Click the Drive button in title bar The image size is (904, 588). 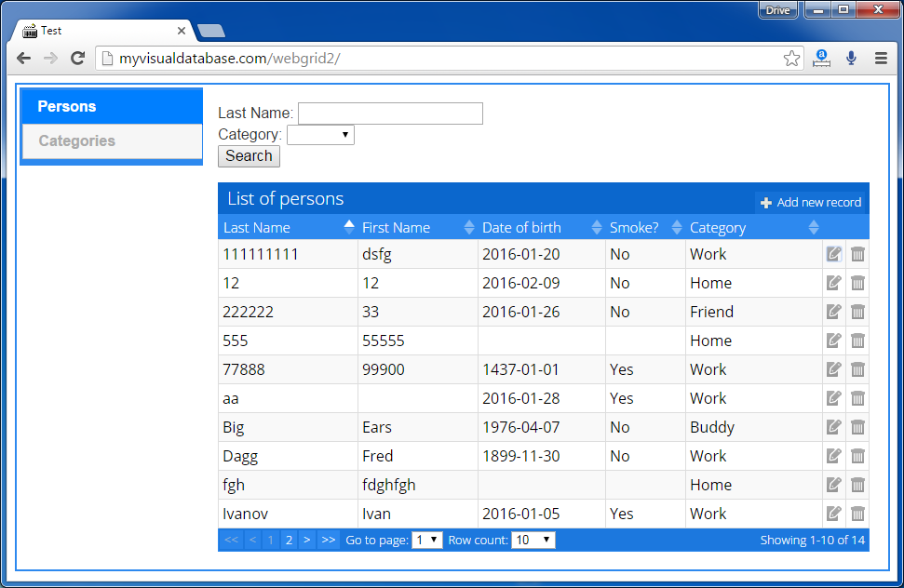point(777,10)
